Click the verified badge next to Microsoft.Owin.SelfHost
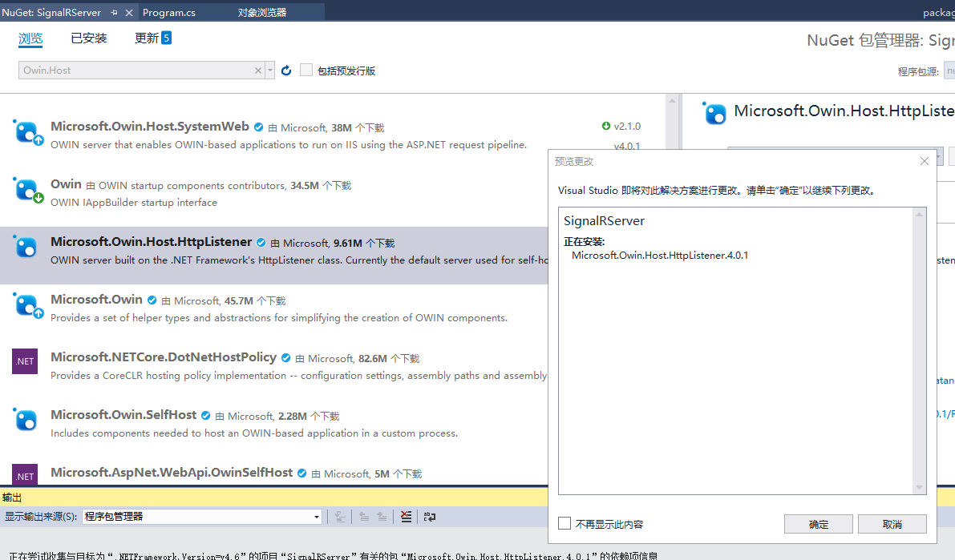 click(206, 416)
